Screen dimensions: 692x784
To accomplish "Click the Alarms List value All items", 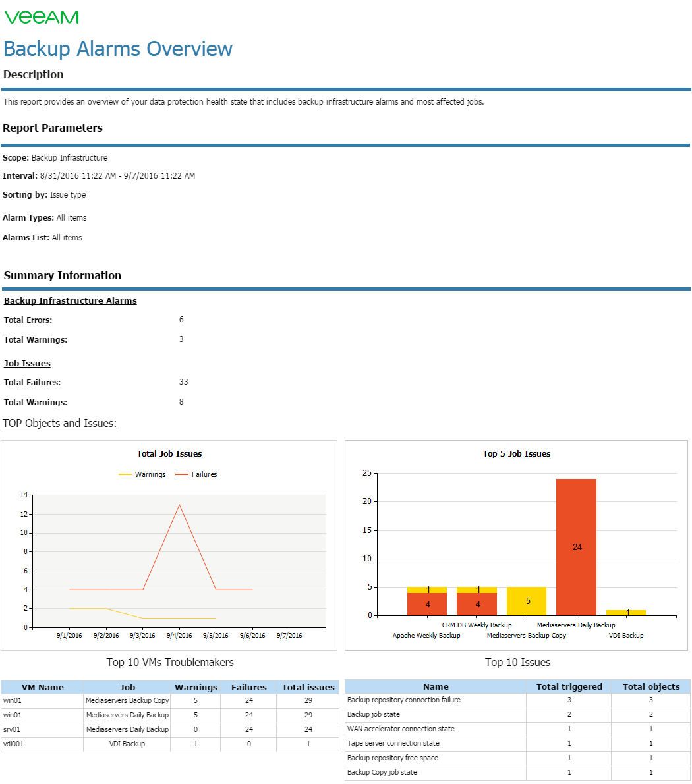I will click(67, 238).
